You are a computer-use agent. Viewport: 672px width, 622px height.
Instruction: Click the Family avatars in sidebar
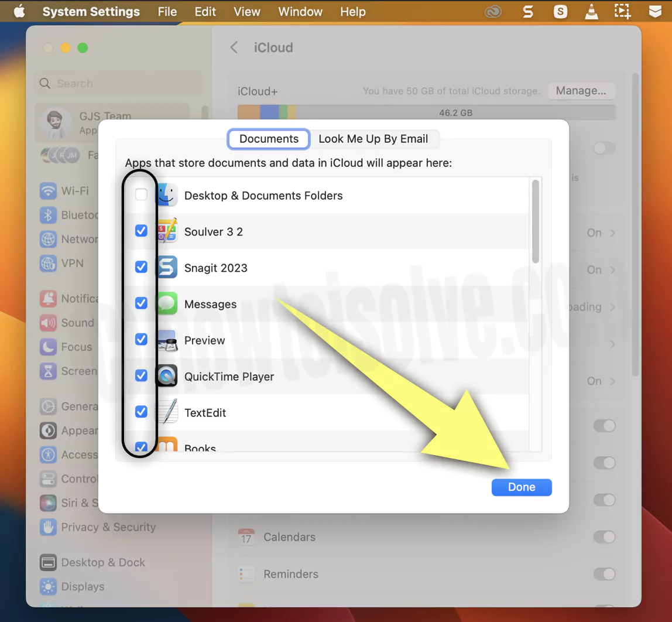point(60,155)
